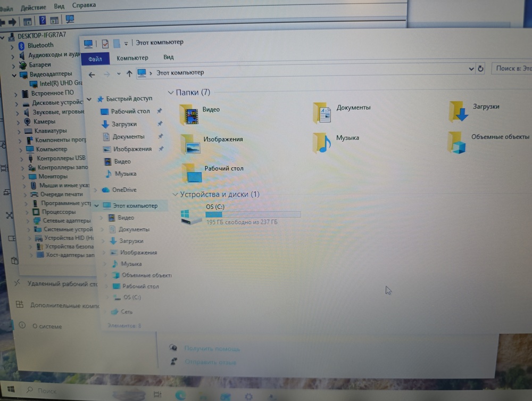
Task: Click the help icon in Device Manager toolbar
Action: (43, 21)
